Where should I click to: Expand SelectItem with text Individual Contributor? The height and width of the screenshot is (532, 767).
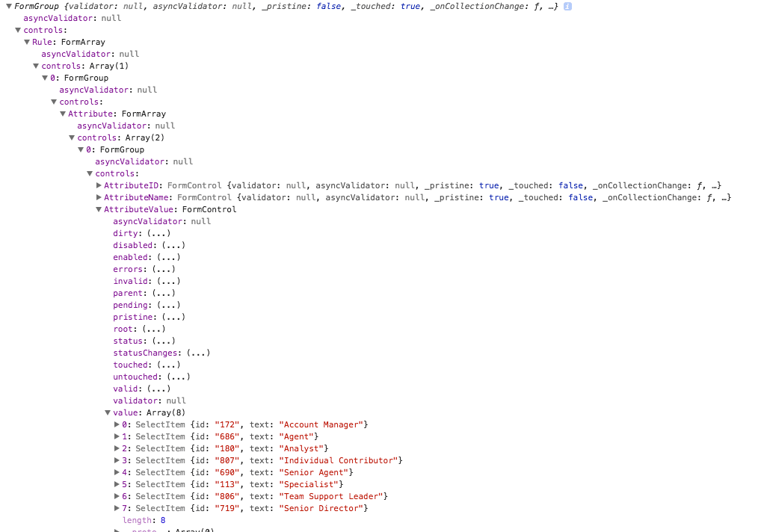point(117,460)
